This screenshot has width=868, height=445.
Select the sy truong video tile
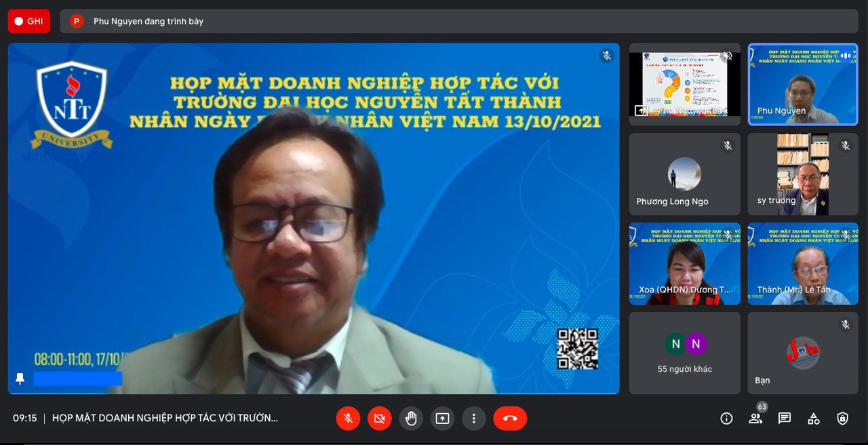[803, 174]
